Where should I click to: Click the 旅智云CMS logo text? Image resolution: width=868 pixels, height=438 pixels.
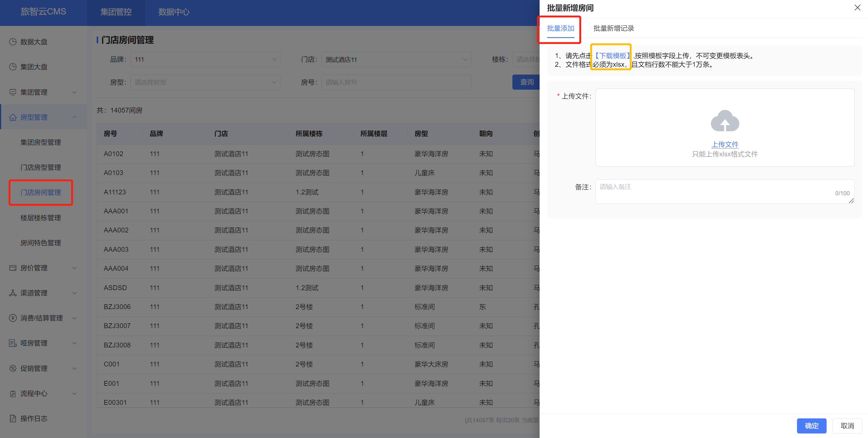[x=43, y=12]
